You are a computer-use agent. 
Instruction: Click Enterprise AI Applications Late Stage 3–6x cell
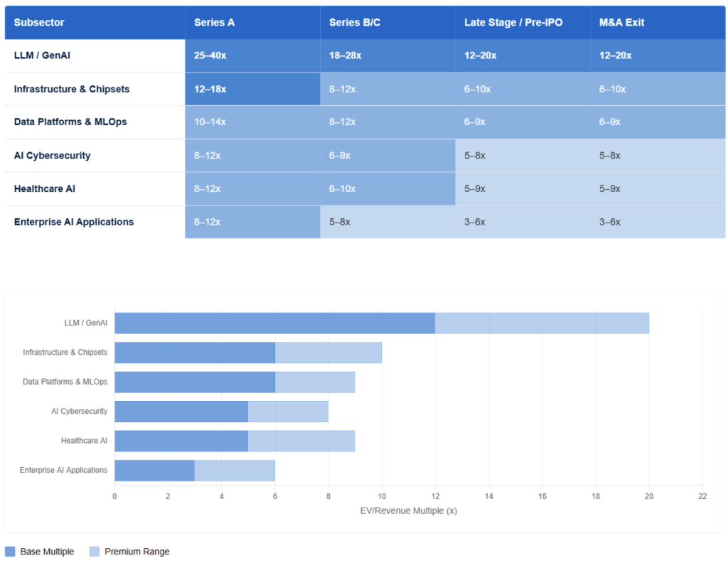[x=523, y=222]
